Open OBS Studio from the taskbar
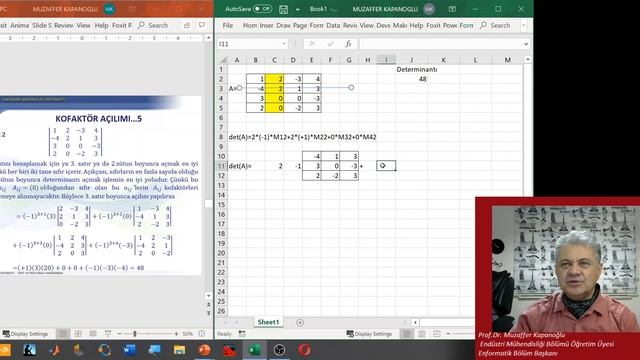Image resolution: width=640 pixels, height=360 pixels. coord(280,350)
